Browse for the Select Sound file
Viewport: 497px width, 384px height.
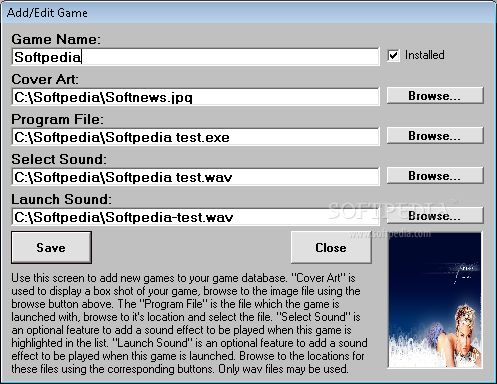point(435,176)
